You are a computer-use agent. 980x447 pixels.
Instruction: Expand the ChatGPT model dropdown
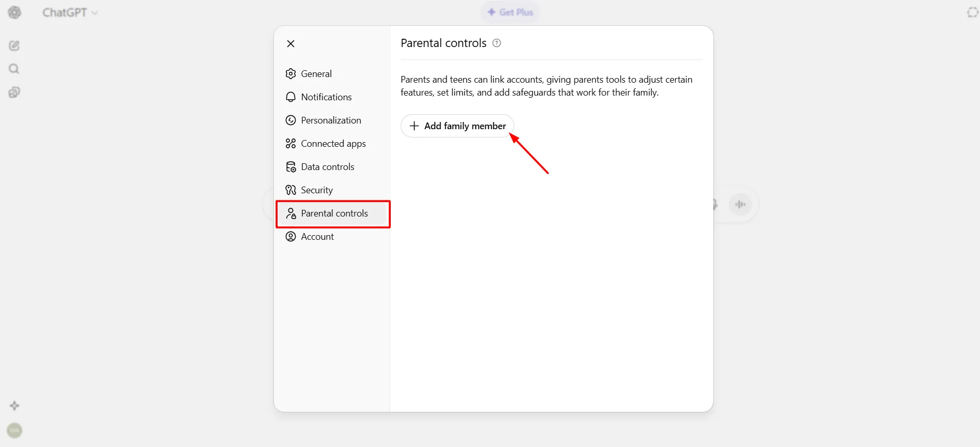coord(70,12)
